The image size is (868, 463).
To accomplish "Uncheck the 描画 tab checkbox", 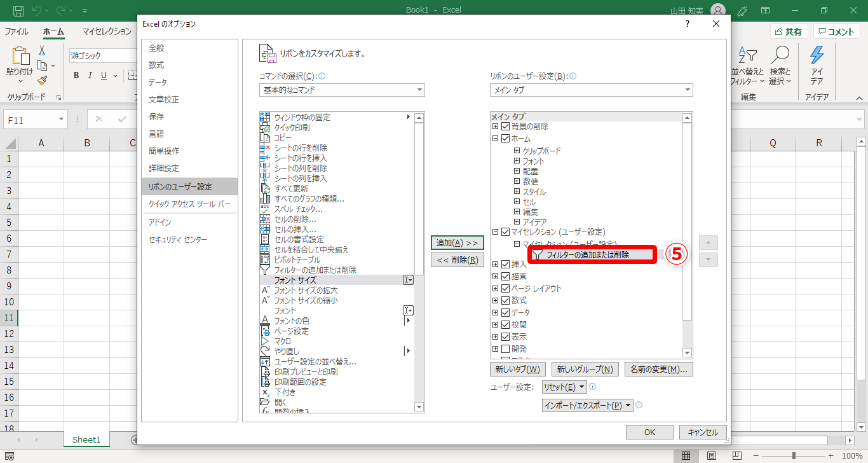I will [506, 276].
